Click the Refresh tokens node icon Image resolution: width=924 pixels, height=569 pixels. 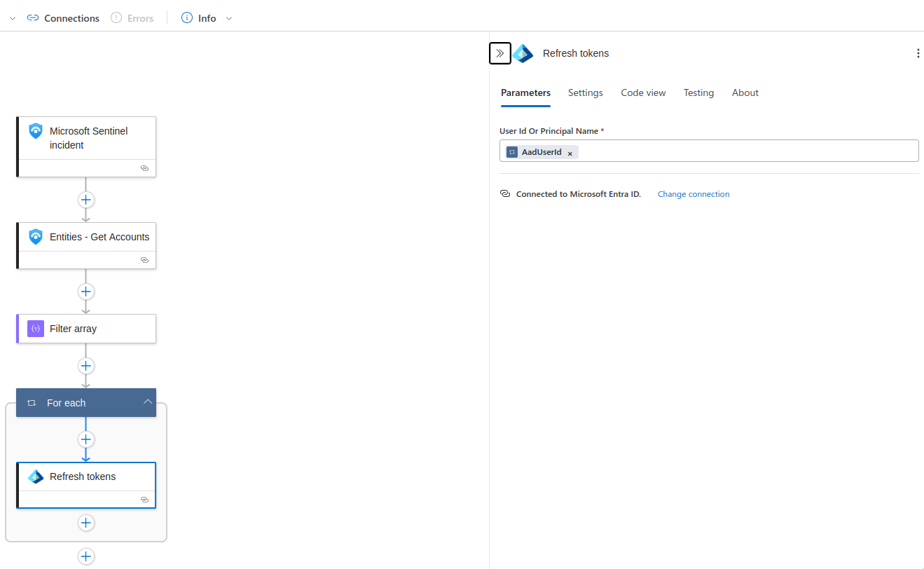pyautogui.click(x=36, y=477)
